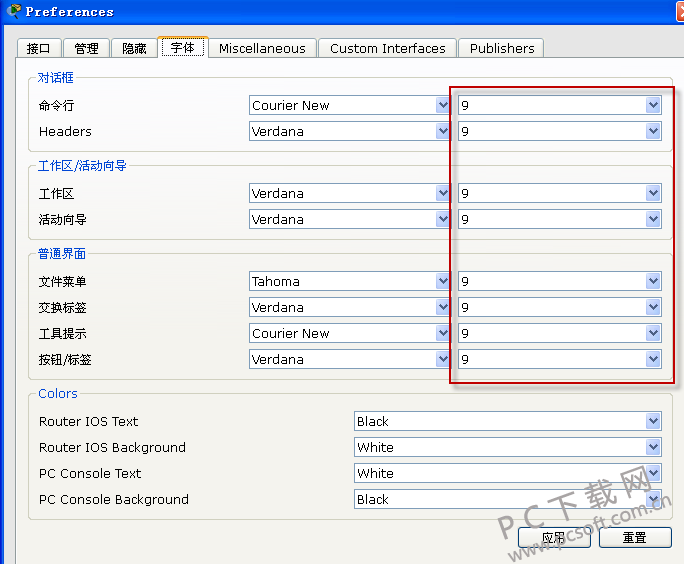Open the 工作区 font size dropdown

pos(560,193)
